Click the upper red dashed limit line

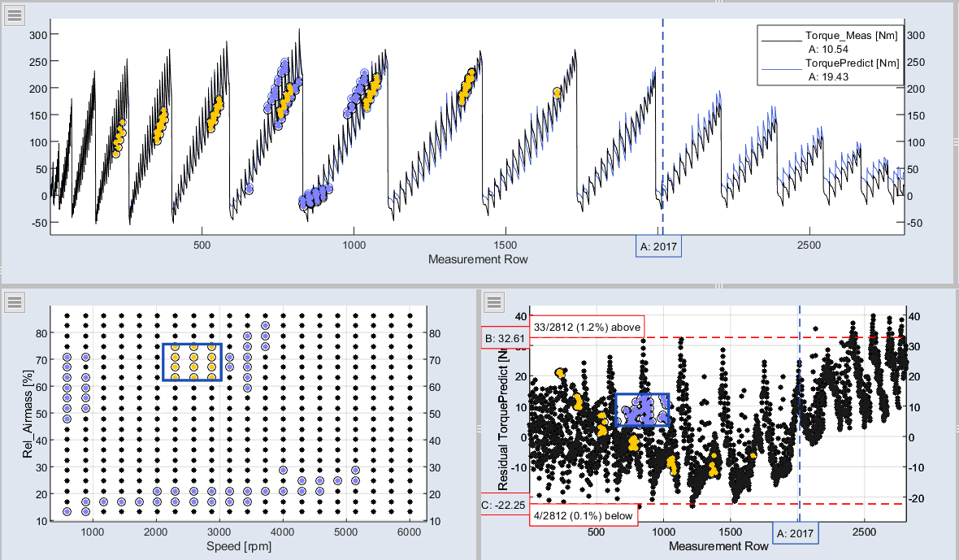tap(731, 337)
